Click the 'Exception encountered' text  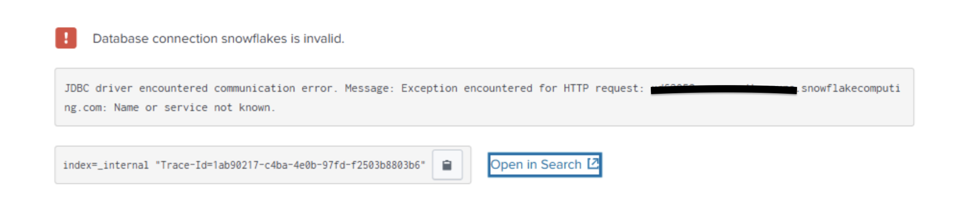coord(466,88)
